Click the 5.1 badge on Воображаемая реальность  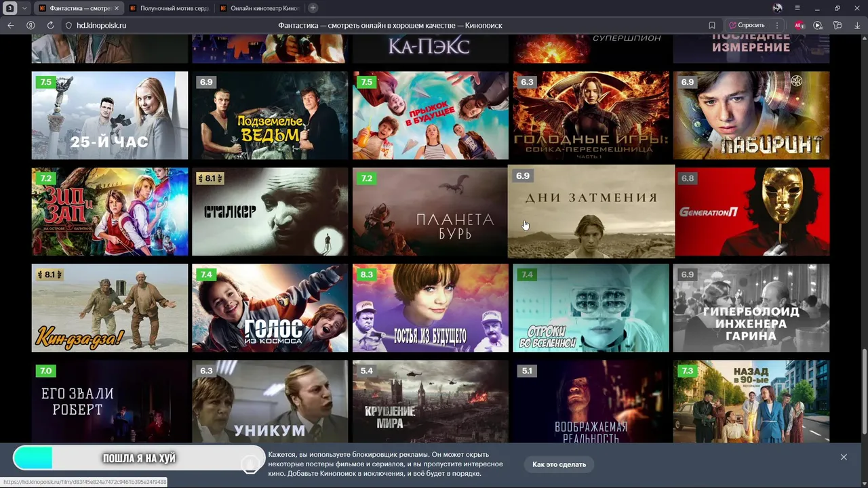tap(527, 371)
